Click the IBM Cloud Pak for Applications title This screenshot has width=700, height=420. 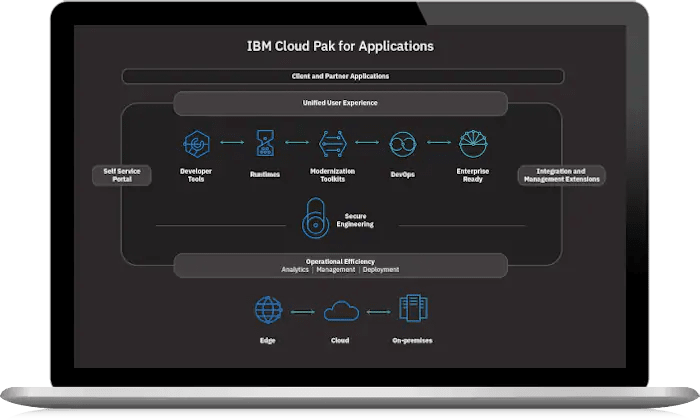point(340,46)
